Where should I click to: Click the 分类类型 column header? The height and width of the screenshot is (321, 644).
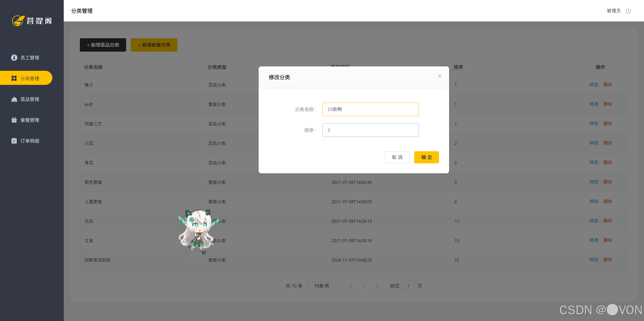click(217, 67)
